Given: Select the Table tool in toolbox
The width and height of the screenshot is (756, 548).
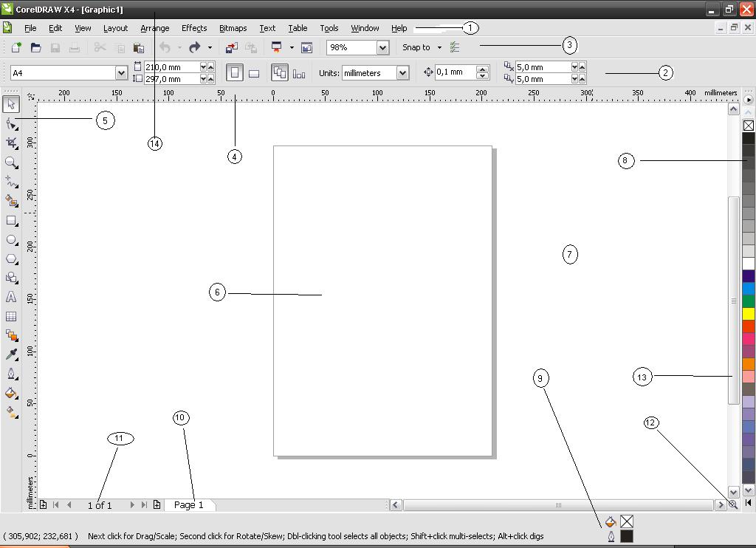Looking at the screenshot, I should click(11, 316).
